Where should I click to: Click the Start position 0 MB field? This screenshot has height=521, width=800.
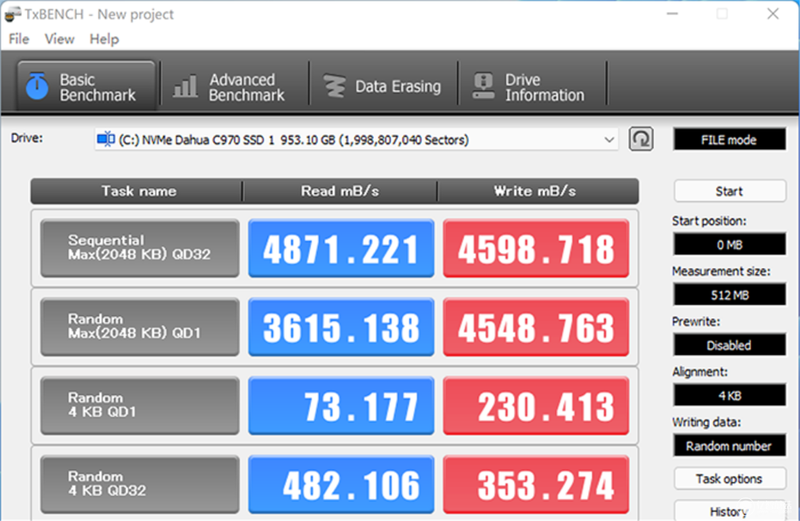[729, 244]
